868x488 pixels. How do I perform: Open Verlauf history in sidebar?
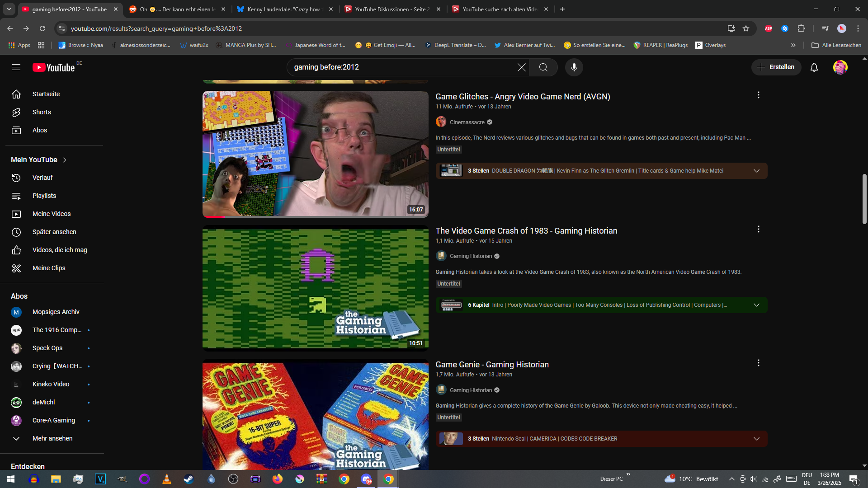[42, 178]
